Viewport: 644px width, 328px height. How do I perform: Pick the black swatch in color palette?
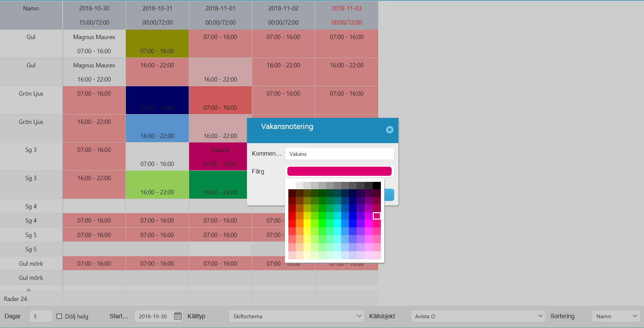(377, 185)
